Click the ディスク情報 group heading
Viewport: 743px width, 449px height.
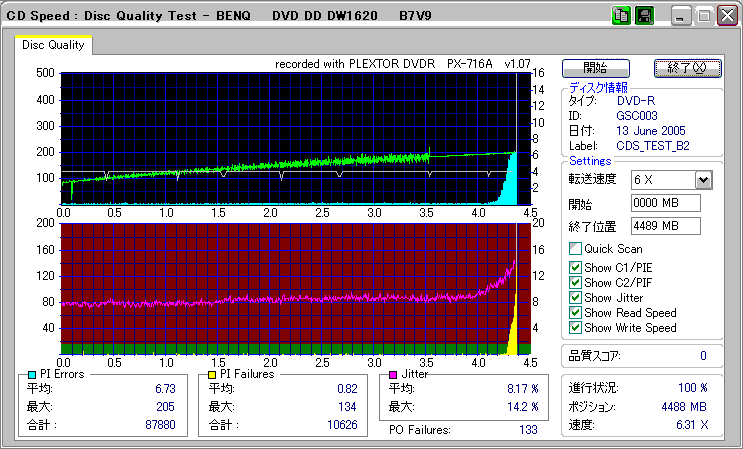coord(598,88)
